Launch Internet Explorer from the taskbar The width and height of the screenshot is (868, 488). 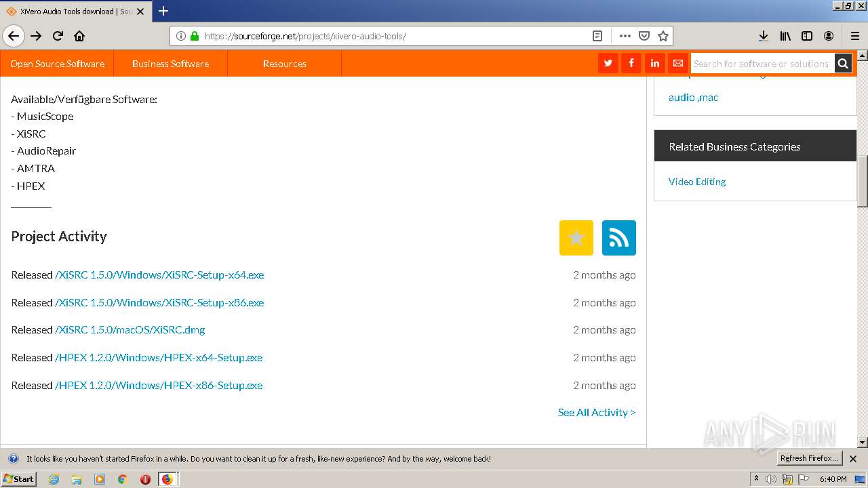54,479
